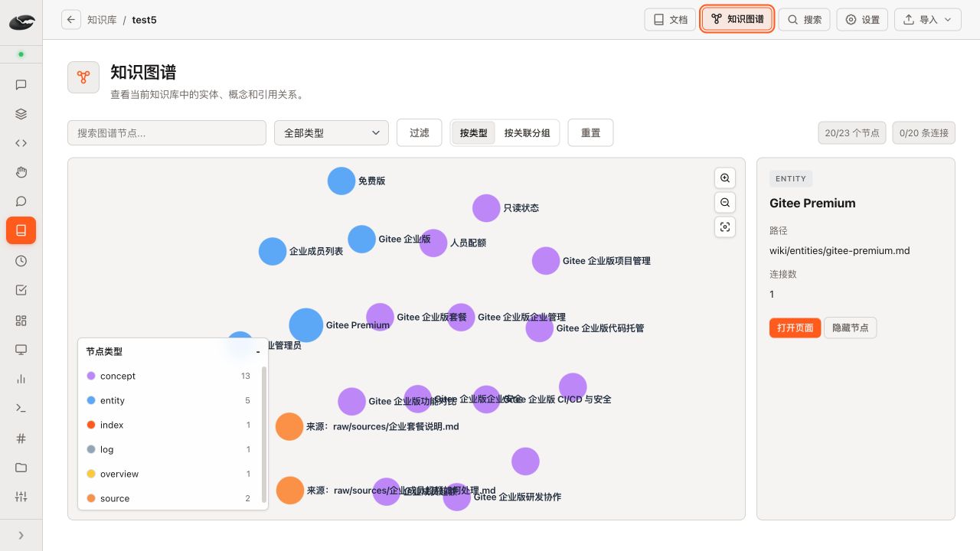The height and width of the screenshot is (551, 980).
Task: Go back using the arrow button
Action: click(x=71, y=20)
